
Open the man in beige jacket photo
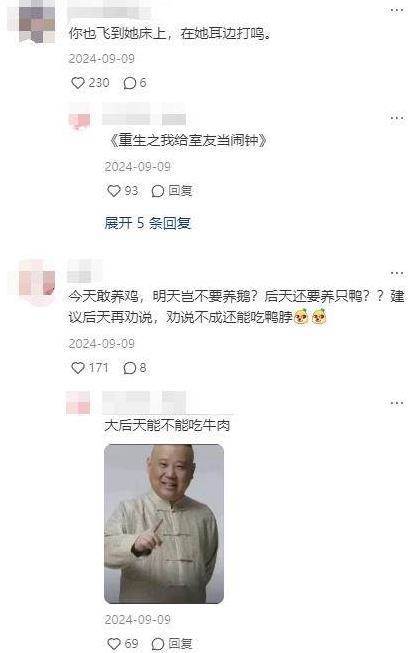pos(164,523)
